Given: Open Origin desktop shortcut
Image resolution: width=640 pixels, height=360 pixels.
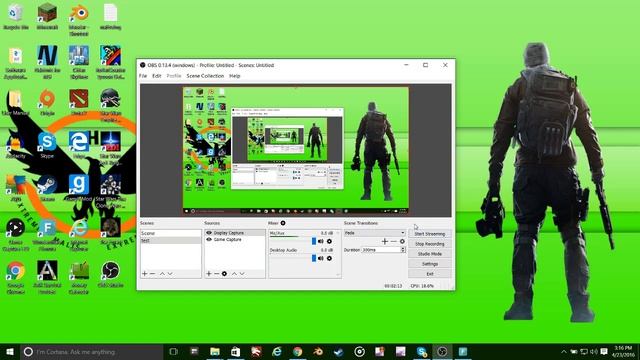Looking at the screenshot, I should (x=47, y=102).
